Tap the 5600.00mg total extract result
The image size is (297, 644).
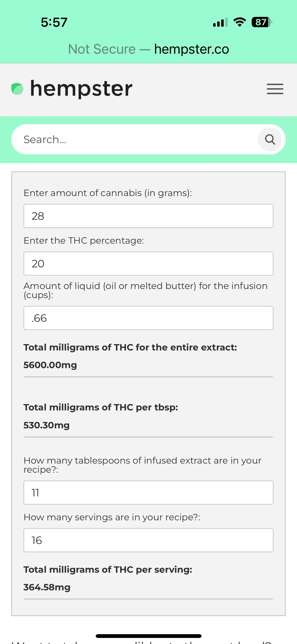pyautogui.click(x=50, y=365)
